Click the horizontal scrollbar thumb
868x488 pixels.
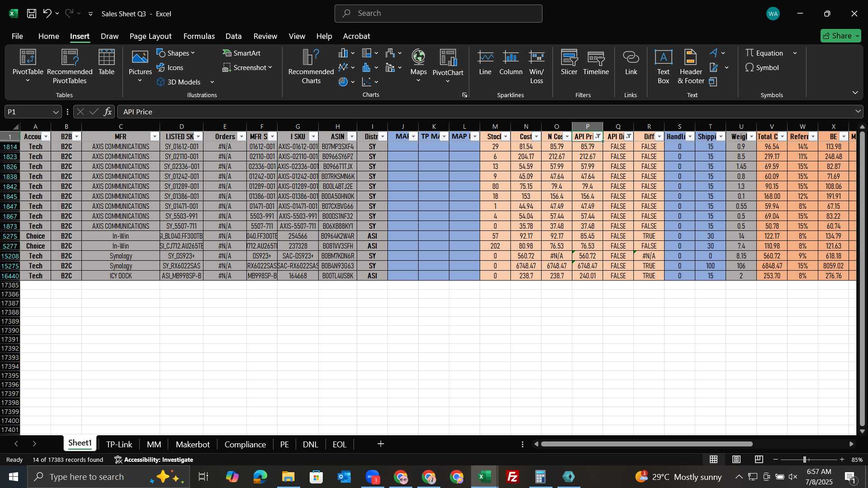646,444
